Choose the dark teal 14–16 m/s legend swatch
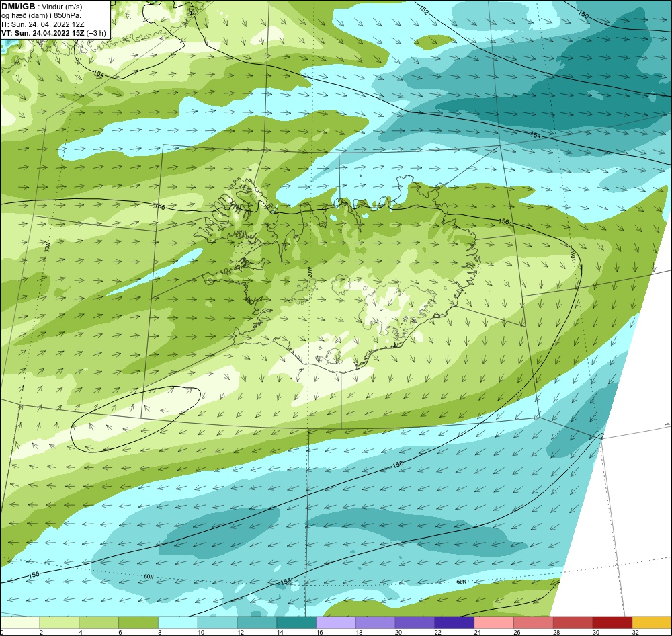This screenshot has height=636, width=672. coord(296,623)
